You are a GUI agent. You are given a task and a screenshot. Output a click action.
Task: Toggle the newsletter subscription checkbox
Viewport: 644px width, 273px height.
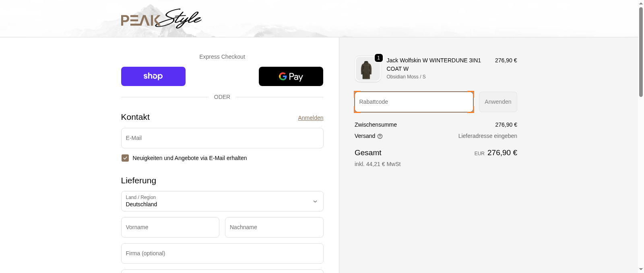point(125,158)
